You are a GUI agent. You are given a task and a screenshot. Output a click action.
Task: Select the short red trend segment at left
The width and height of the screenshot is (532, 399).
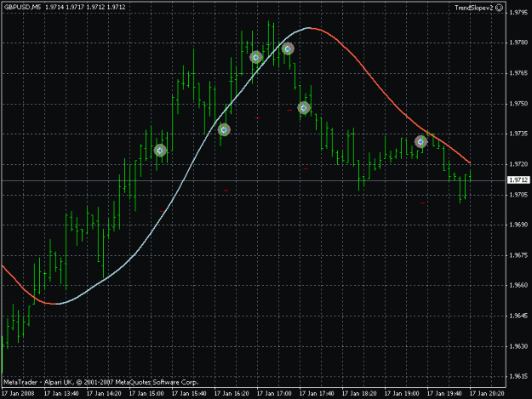tap(26, 288)
